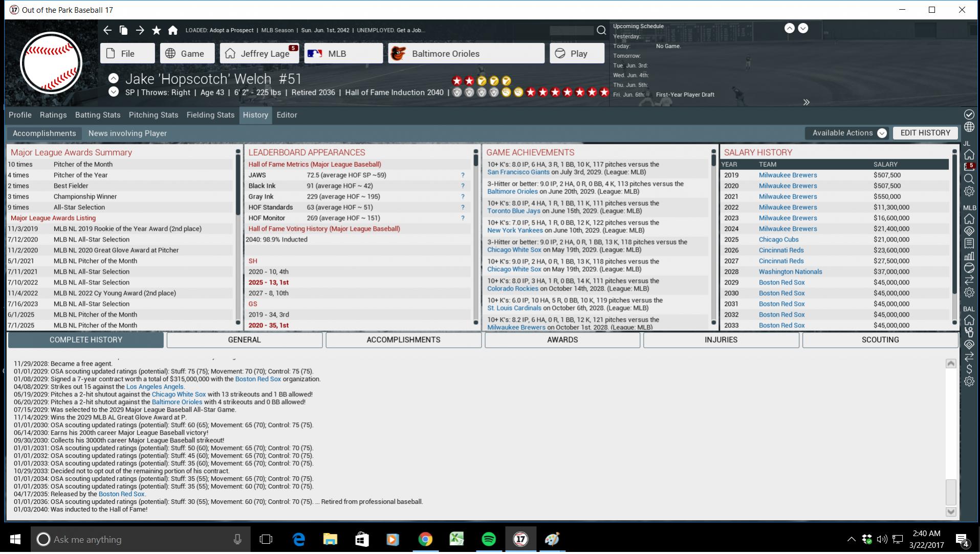Click the question mark next to HOF Monitor

(463, 218)
